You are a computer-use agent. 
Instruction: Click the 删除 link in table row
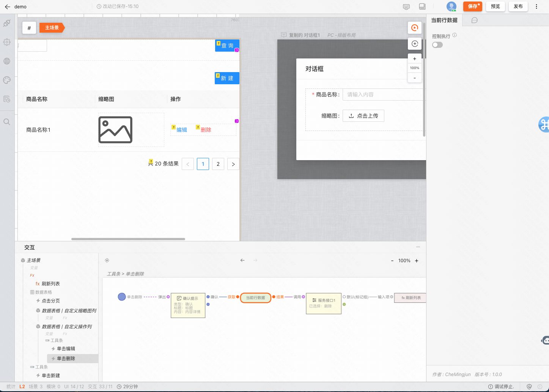click(x=206, y=130)
